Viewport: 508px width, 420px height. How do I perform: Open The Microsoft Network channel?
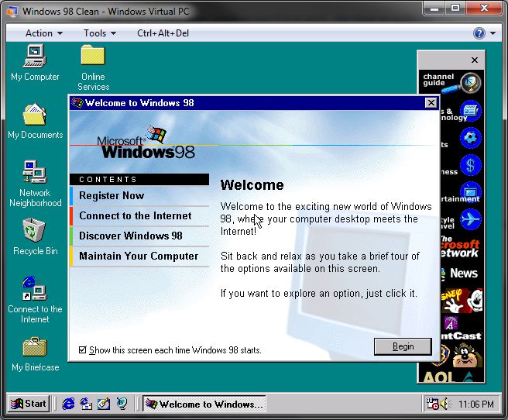(462, 247)
